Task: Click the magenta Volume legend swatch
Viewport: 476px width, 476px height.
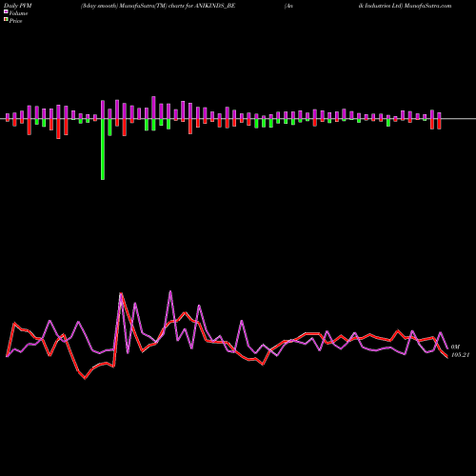Action: pyautogui.click(x=6, y=11)
